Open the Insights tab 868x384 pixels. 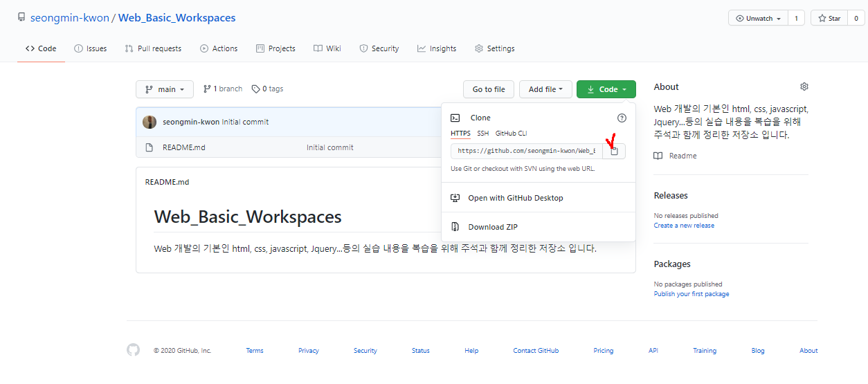(x=437, y=48)
